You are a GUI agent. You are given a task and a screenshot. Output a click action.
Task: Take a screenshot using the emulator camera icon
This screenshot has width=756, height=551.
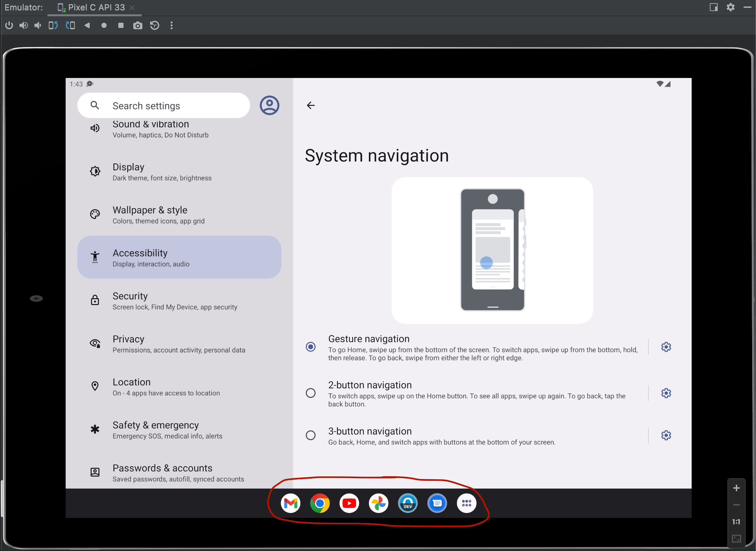(137, 25)
